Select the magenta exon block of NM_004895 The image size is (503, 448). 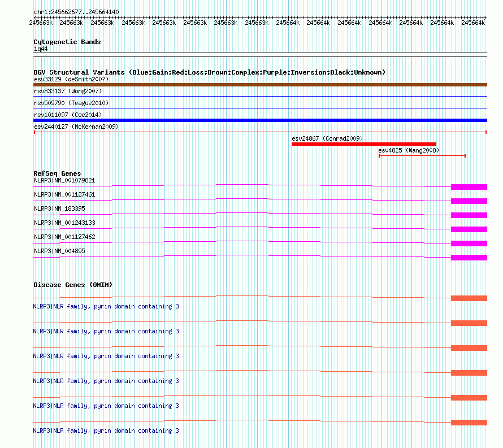[469, 258]
